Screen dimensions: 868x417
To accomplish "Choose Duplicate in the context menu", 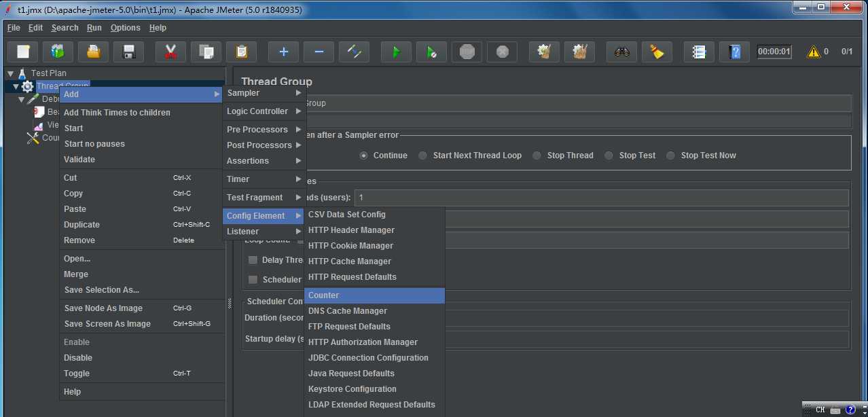I will [141, 225].
